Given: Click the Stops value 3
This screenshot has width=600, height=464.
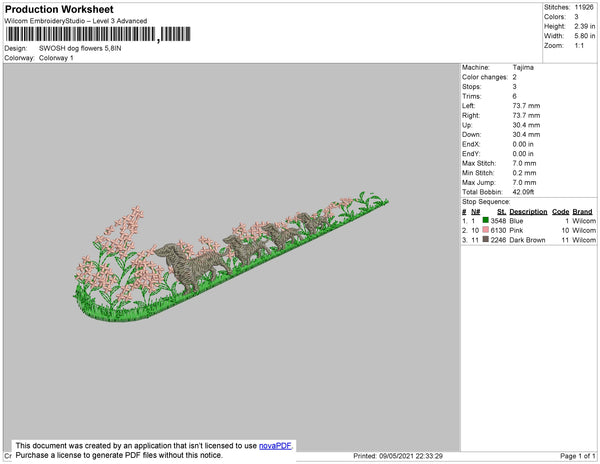Looking at the screenshot, I should click(x=515, y=86).
